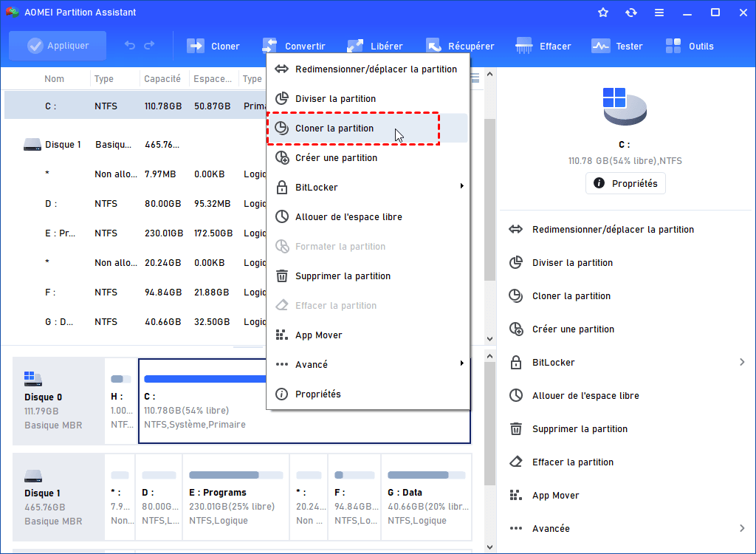Click the Propriétés button under drive C
Image resolution: width=756 pixels, height=554 pixels.
[x=625, y=183]
